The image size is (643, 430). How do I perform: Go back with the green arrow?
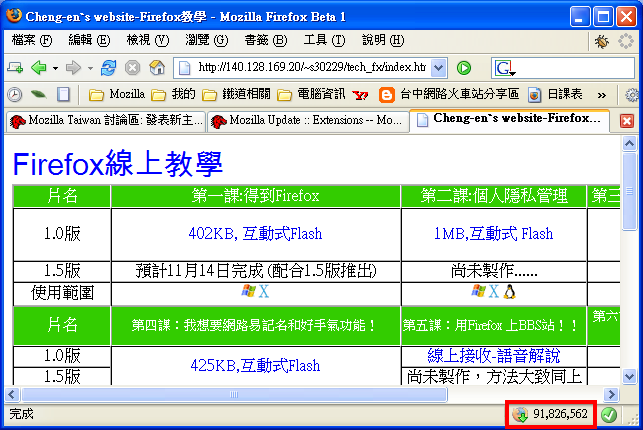point(39,68)
